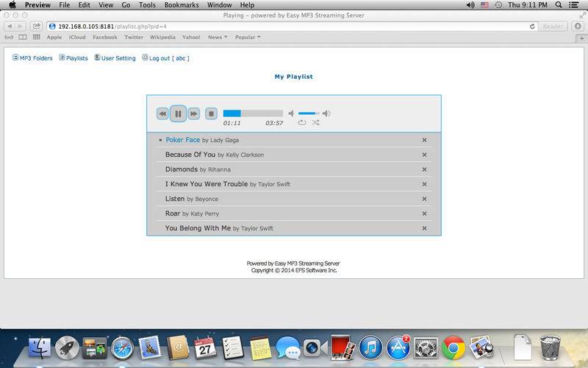The width and height of the screenshot is (588, 368).
Task: Play I Knew You Were Trouble
Action: [x=228, y=183]
